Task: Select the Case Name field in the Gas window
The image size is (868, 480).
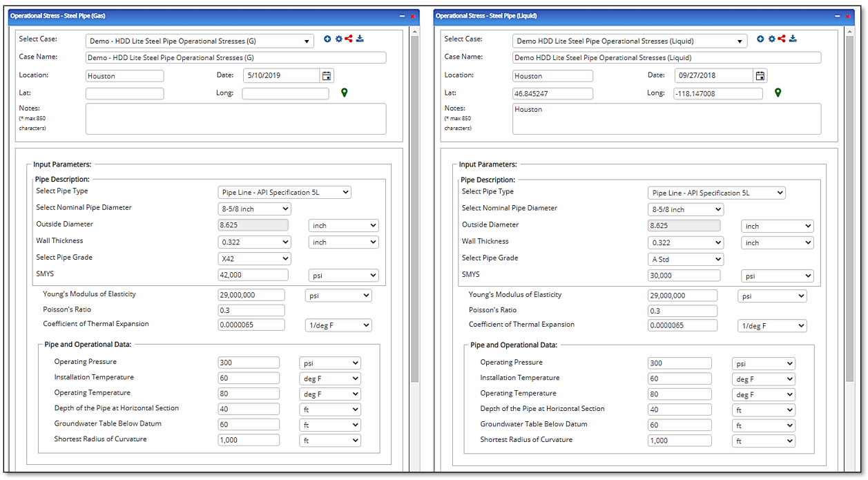Action: (x=235, y=57)
